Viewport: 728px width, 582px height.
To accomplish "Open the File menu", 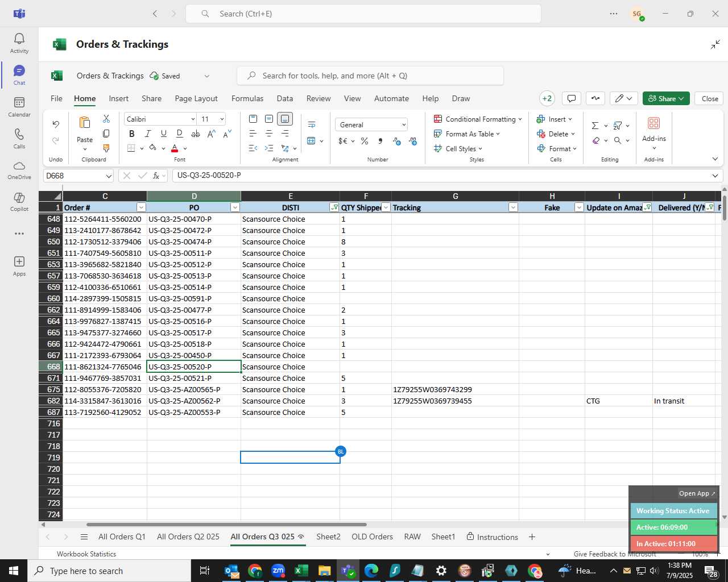I will [57, 98].
